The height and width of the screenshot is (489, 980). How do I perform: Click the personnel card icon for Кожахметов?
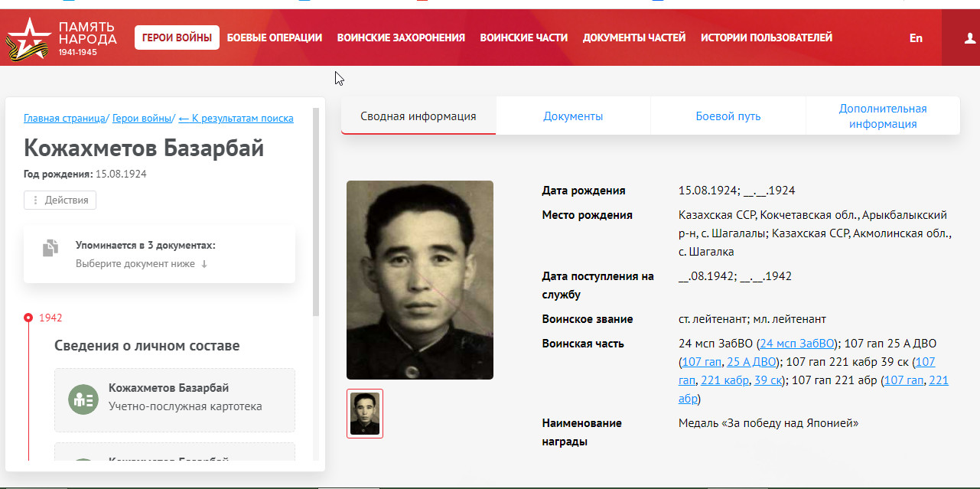pyautogui.click(x=83, y=399)
